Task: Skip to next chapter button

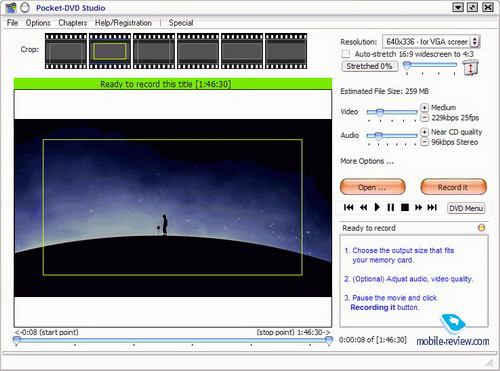Action: tap(432, 208)
